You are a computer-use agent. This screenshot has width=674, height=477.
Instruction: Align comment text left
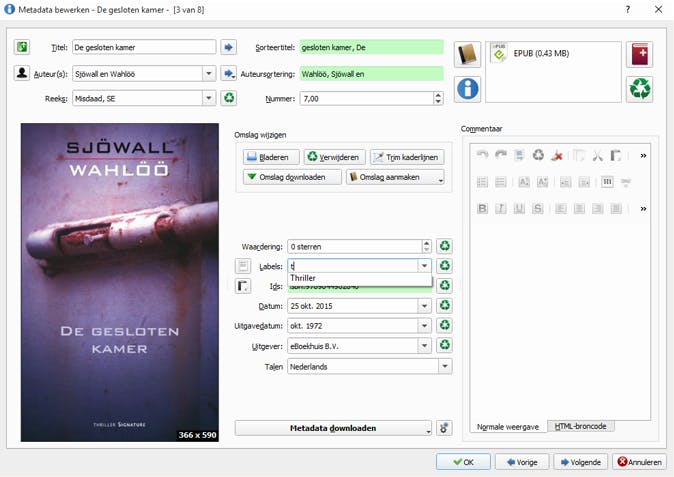pyautogui.click(x=561, y=208)
